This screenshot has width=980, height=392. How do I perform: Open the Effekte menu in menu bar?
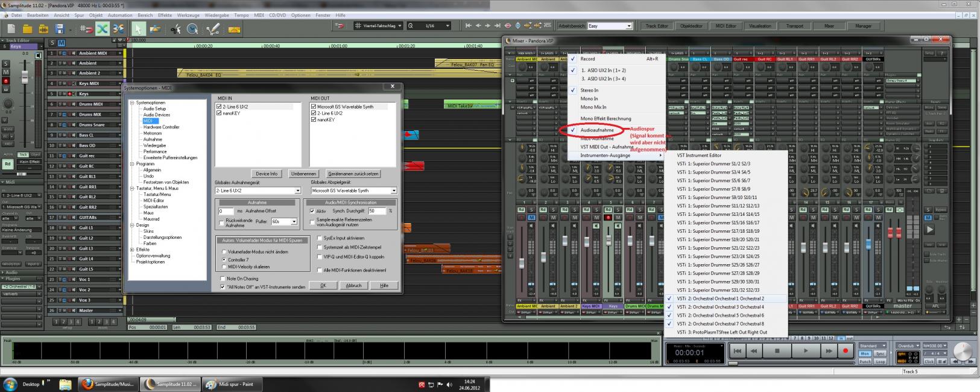(x=165, y=15)
